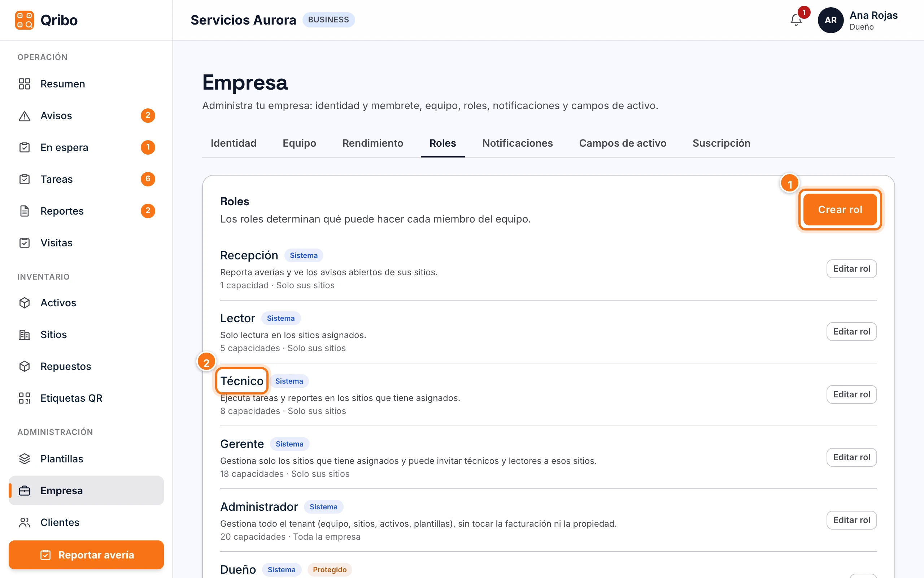Viewport: 924px width, 578px height.
Task: Click "18 capacidades · Solo sus sitios"
Action: (285, 474)
